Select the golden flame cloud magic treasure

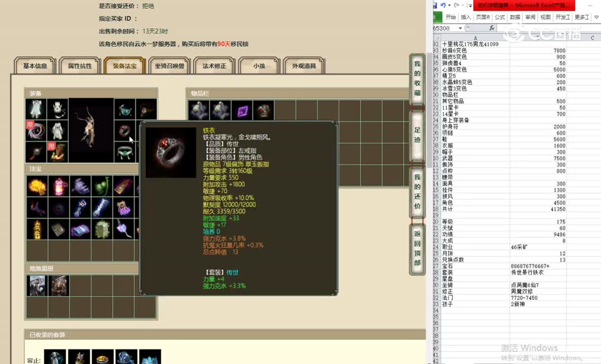[x=37, y=186]
